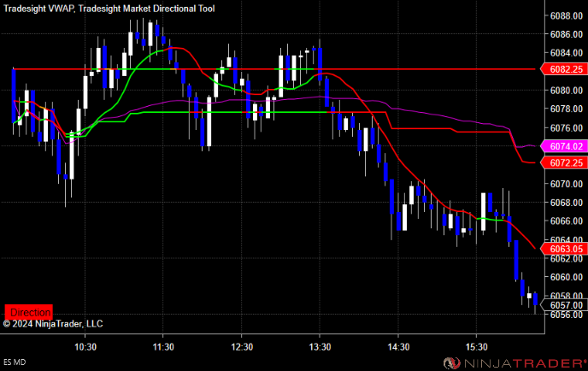Click the 6082.25 red price marker
The image size is (588, 371).
tap(564, 69)
